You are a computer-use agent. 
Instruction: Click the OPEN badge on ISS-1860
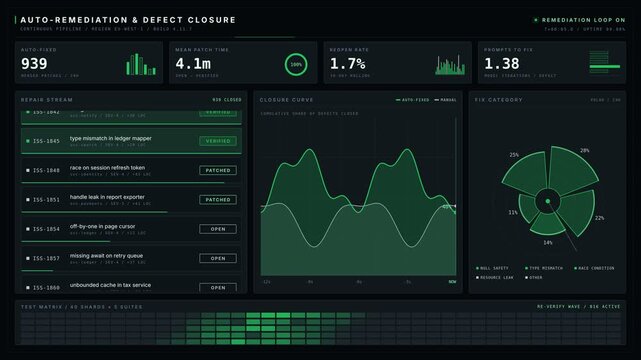218,287
